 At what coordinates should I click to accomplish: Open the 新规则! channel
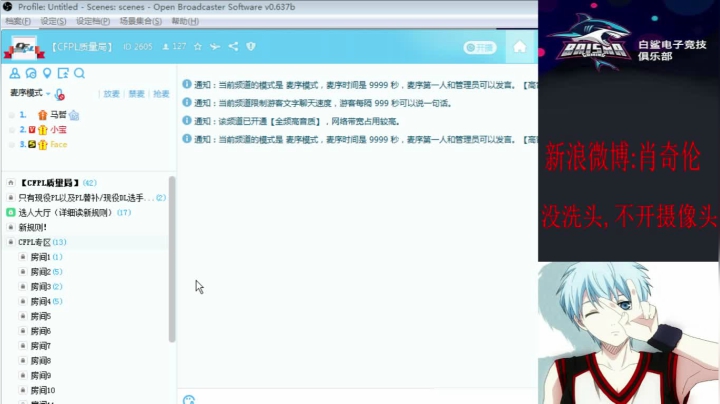(x=33, y=227)
